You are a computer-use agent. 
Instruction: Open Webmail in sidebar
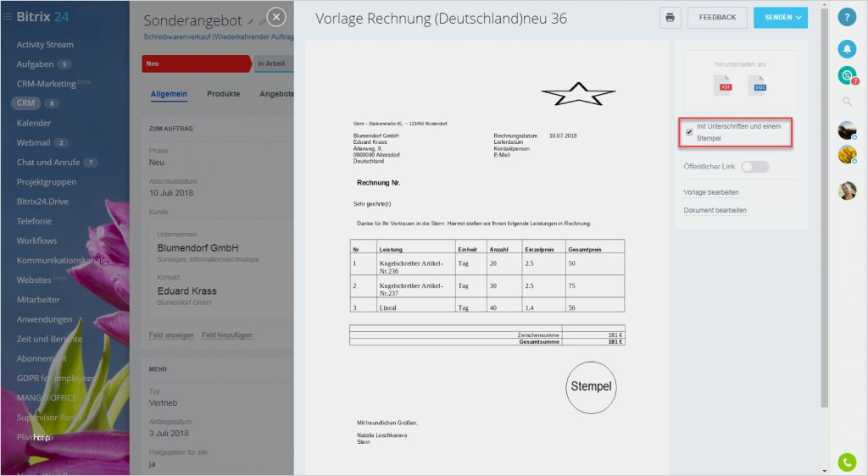point(33,142)
